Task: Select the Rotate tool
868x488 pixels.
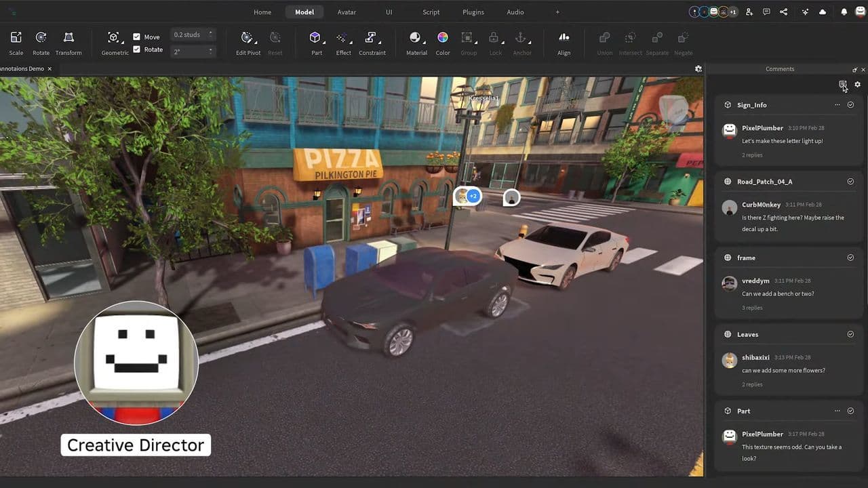Action: (x=41, y=41)
